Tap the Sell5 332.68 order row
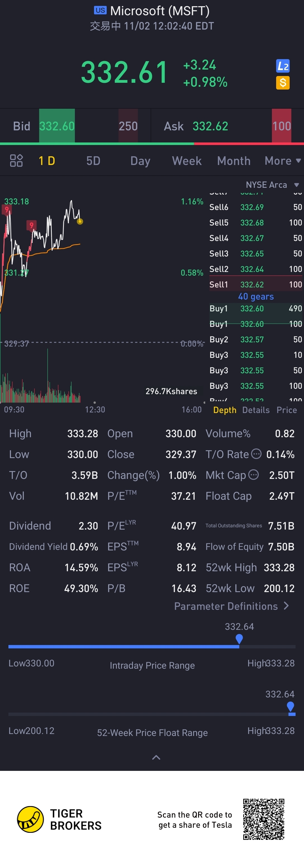 click(256, 222)
